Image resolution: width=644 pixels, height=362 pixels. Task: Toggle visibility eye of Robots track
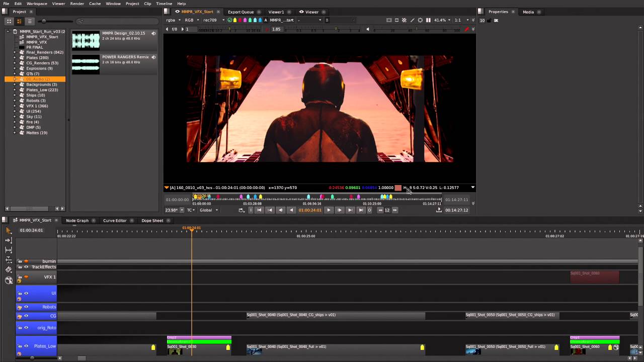(26, 307)
